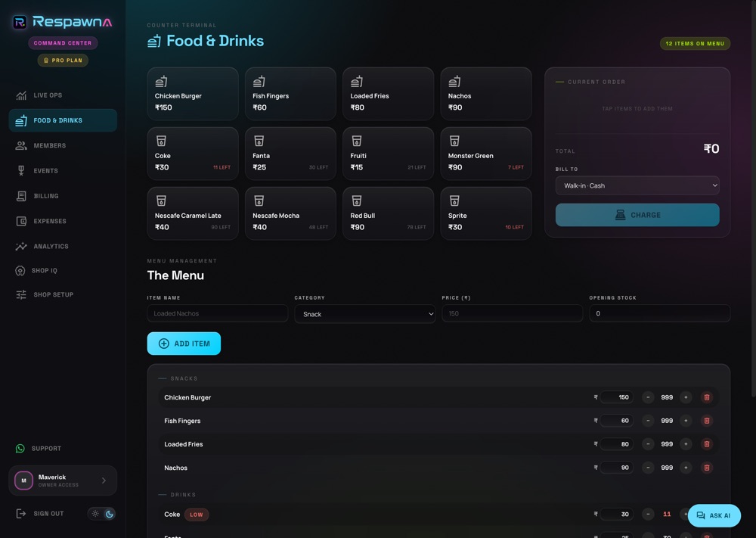Screen dimensions: 756x538
Task: Click the 12 Items On Menu badge
Action: [695, 43]
